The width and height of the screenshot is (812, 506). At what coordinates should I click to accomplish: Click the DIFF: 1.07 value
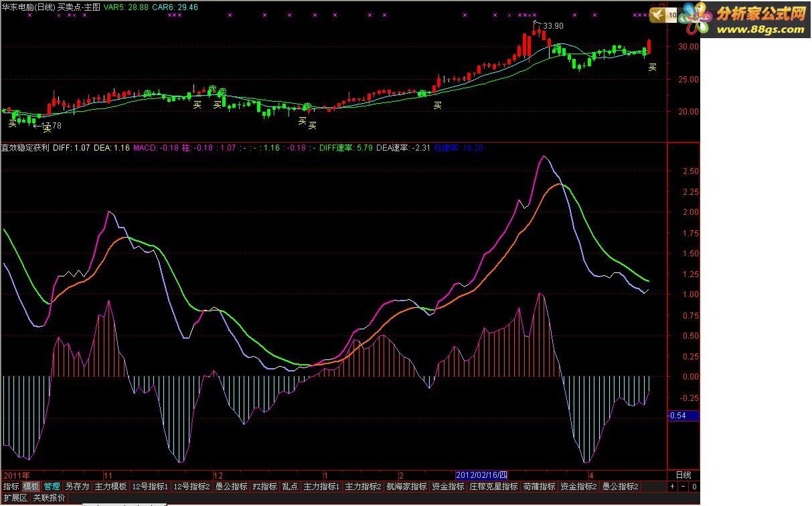[72, 147]
